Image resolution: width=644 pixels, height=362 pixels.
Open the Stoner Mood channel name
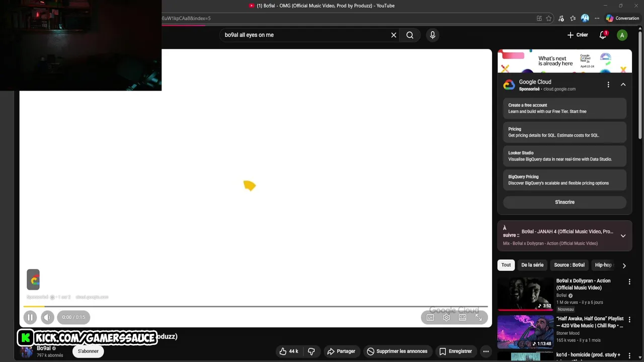568,333
